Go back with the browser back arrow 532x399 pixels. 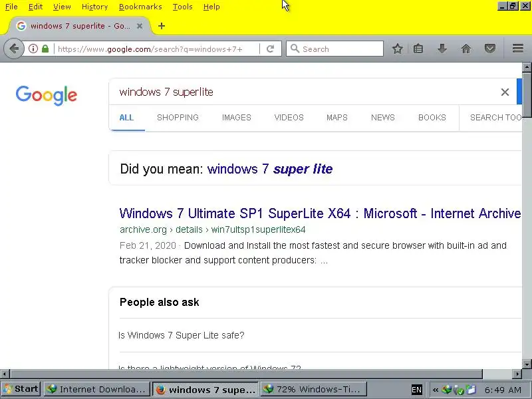point(14,49)
